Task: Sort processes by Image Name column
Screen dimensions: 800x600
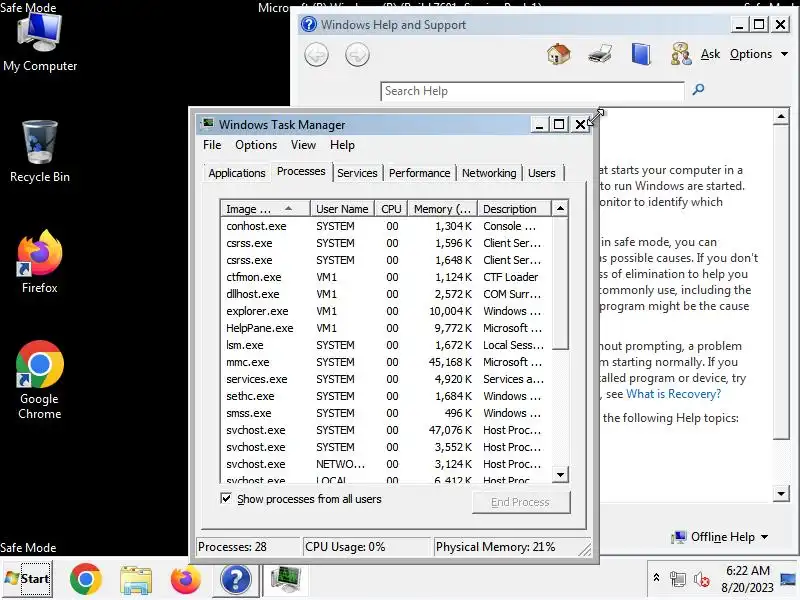Action: click(x=265, y=209)
